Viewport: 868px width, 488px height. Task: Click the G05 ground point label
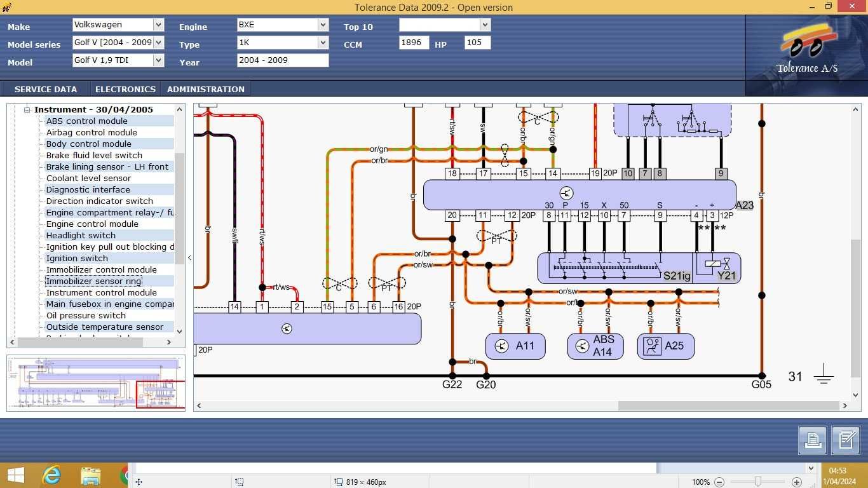[x=761, y=384]
